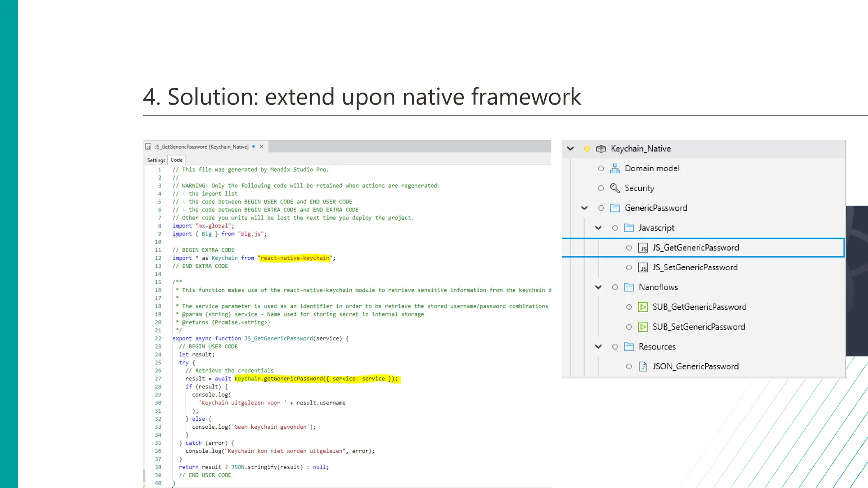Click the SUB_GetGenericPassword nanoflow icon
Viewport: 868px width, 488px height.
[x=643, y=307]
